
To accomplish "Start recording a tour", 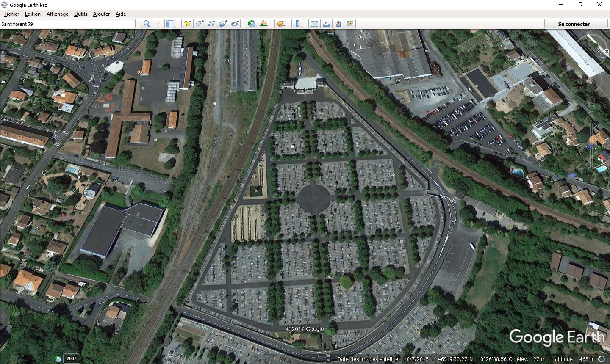I will (x=235, y=24).
